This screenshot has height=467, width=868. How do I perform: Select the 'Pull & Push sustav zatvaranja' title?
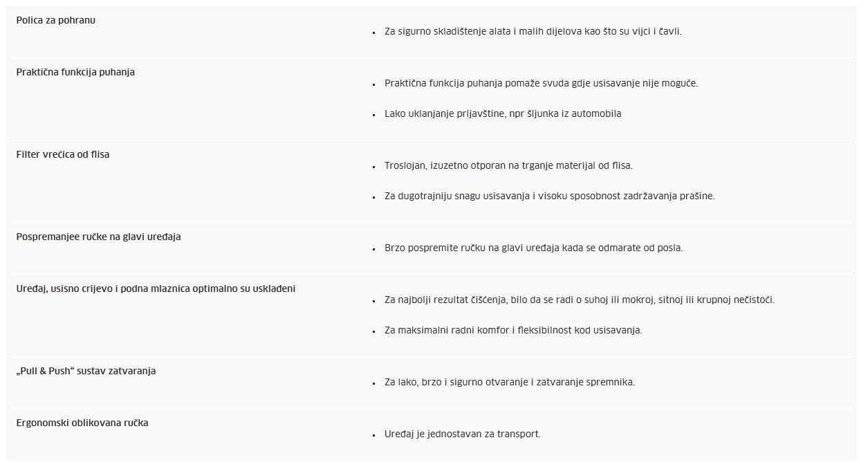click(86, 371)
